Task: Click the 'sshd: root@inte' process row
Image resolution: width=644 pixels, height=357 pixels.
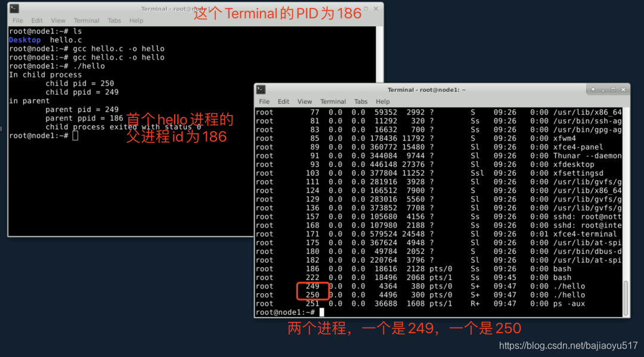Action: [x=439, y=225]
